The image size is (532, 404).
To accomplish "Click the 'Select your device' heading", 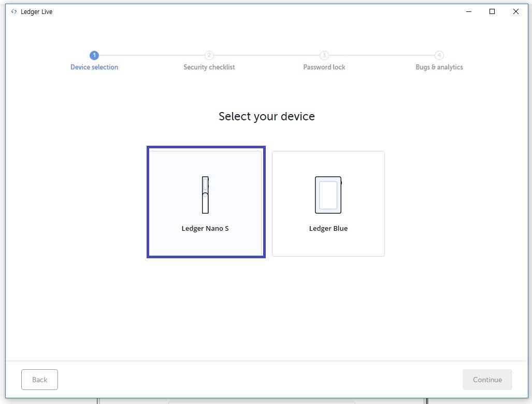I will 267,116.
